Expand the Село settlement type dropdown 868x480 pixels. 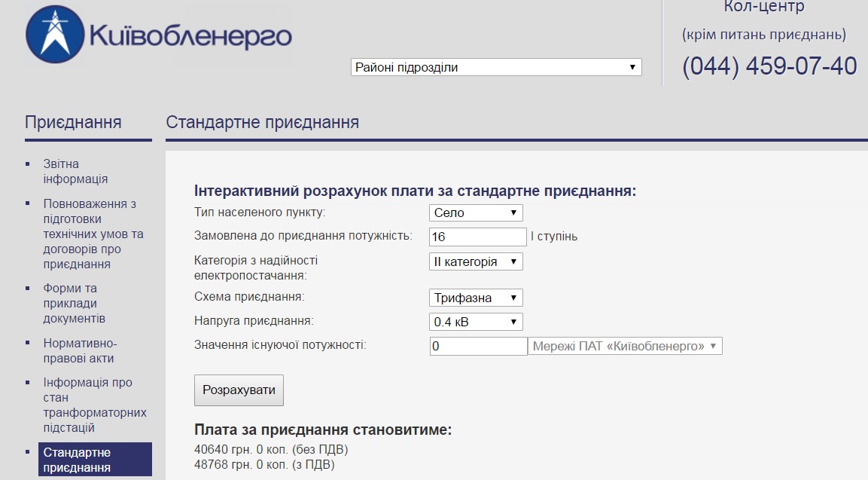476,212
